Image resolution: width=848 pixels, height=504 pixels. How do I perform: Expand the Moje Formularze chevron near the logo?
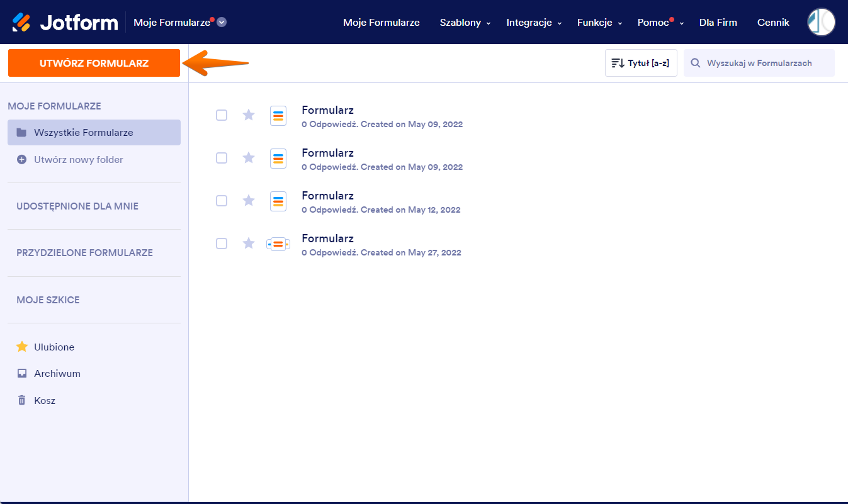coord(220,21)
